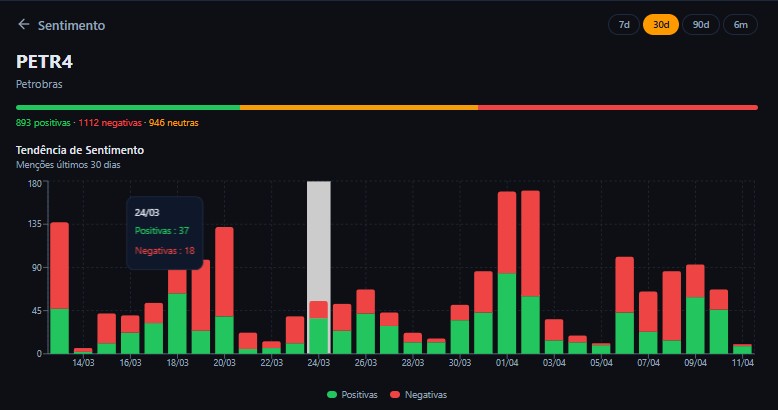This screenshot has width=778, height=410.
Task: Click the red negative segment of sentiment bar
Action: tap(617, 107)
